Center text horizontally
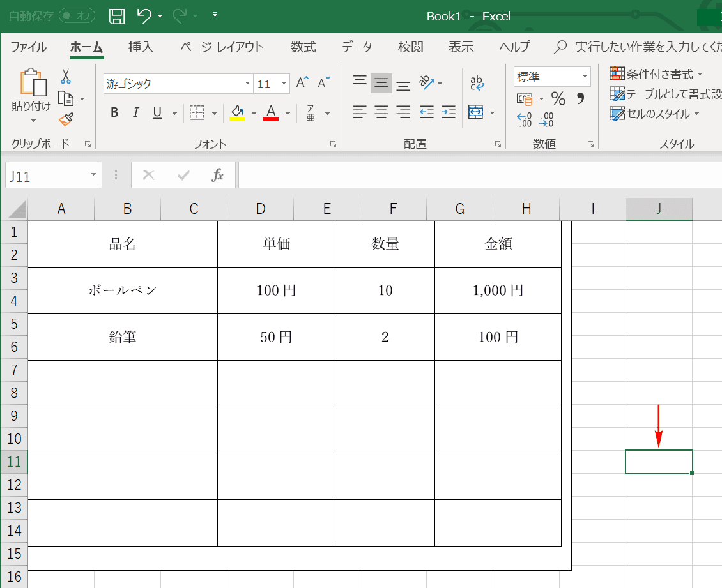 (x=381, y=112)
